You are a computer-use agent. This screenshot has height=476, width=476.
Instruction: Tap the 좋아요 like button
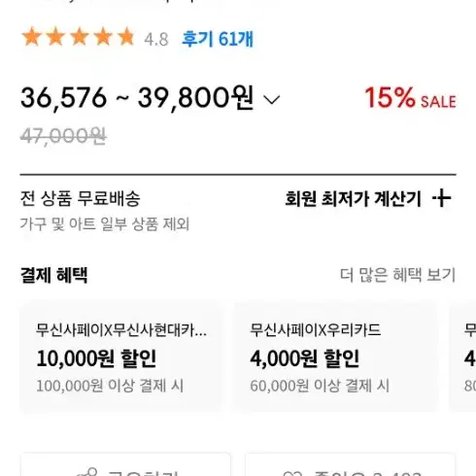pos(351,464)
